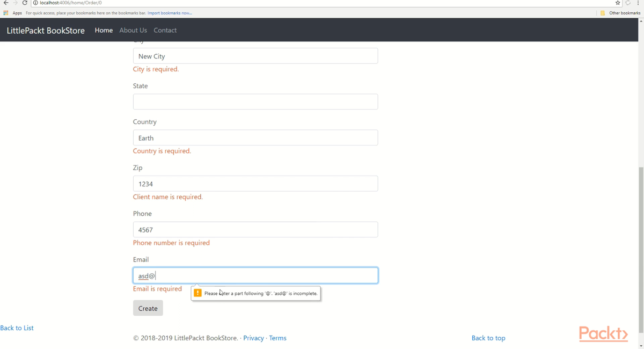The image size is (644, 349).
Task: Open the Contact nav item
Action: [165, 30]
